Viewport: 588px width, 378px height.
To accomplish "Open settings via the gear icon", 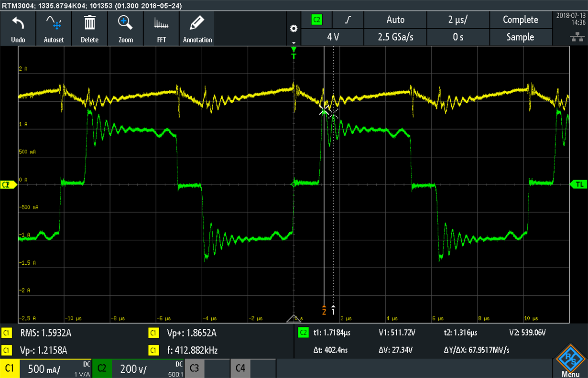I will [x=294, y=29].
